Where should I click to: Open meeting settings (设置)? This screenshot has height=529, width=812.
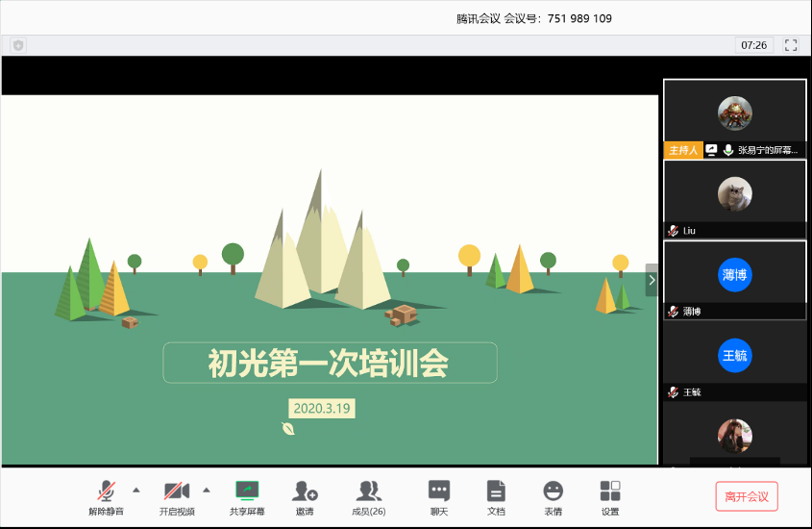610,497
